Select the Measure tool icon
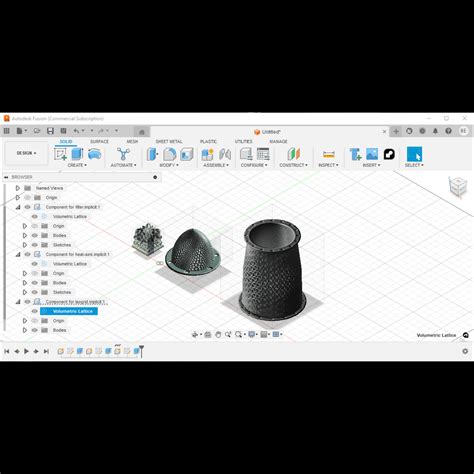The width and height of the screenshot is (474, 474). (329, 154)
